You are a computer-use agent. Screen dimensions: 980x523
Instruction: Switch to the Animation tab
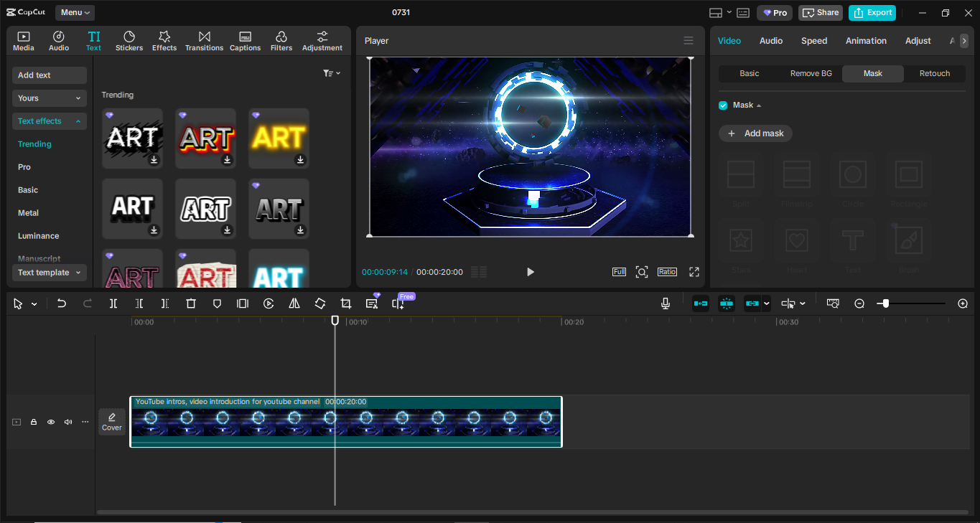(865, 41)
